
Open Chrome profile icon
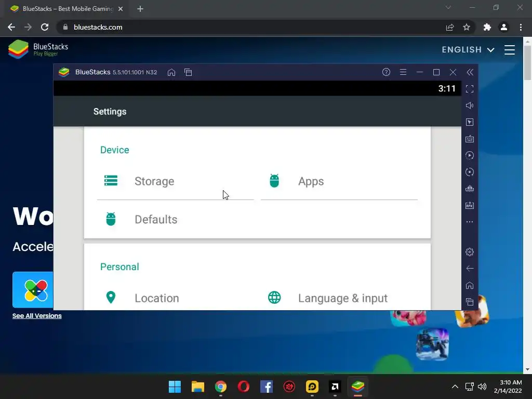[504, 27]
